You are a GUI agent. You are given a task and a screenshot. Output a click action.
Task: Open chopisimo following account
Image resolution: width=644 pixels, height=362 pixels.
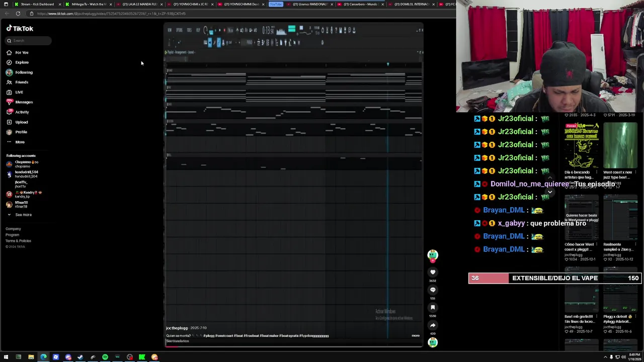coord(23,164)
